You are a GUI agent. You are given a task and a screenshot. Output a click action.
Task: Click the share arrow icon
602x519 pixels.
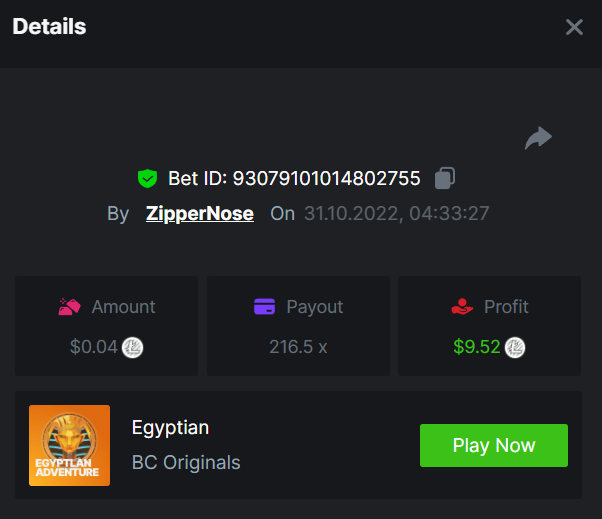[538, 138]
